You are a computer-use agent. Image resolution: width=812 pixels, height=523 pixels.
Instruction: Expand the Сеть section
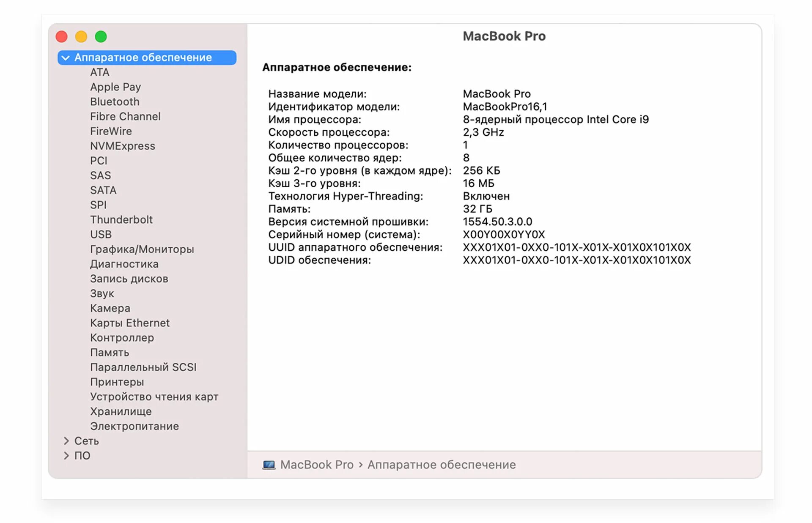(x=66, y=441)
